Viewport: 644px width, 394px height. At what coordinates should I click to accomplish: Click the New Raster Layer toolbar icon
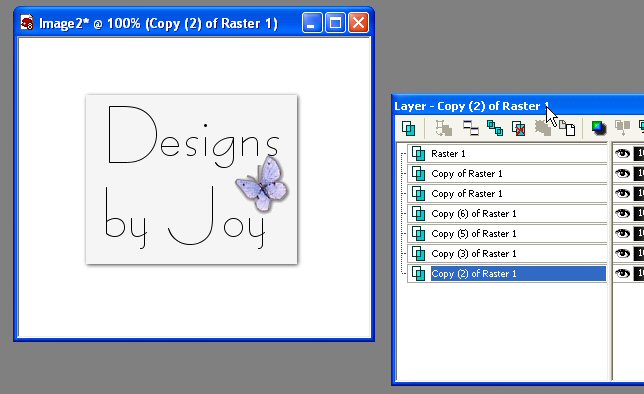pyautogui.click(x=408, y=128)
